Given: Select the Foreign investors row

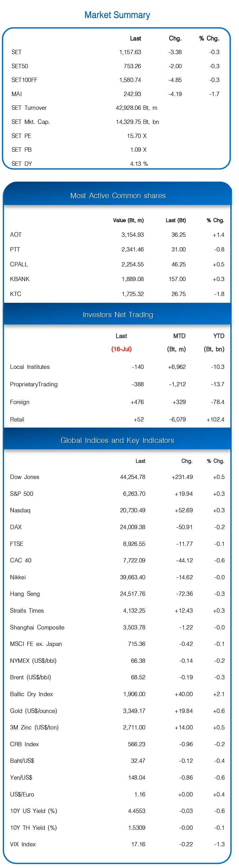Looking at the screenshot, I should coord(117,402).
